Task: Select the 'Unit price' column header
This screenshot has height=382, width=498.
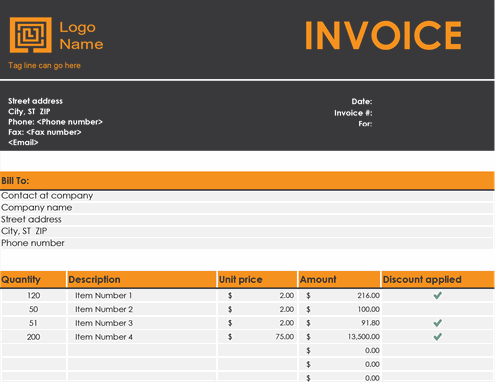Action: click(x=257, y=279)
